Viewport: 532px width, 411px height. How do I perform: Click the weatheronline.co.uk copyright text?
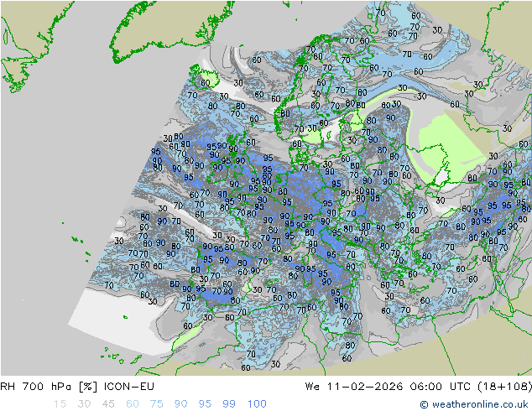point(474,404)
